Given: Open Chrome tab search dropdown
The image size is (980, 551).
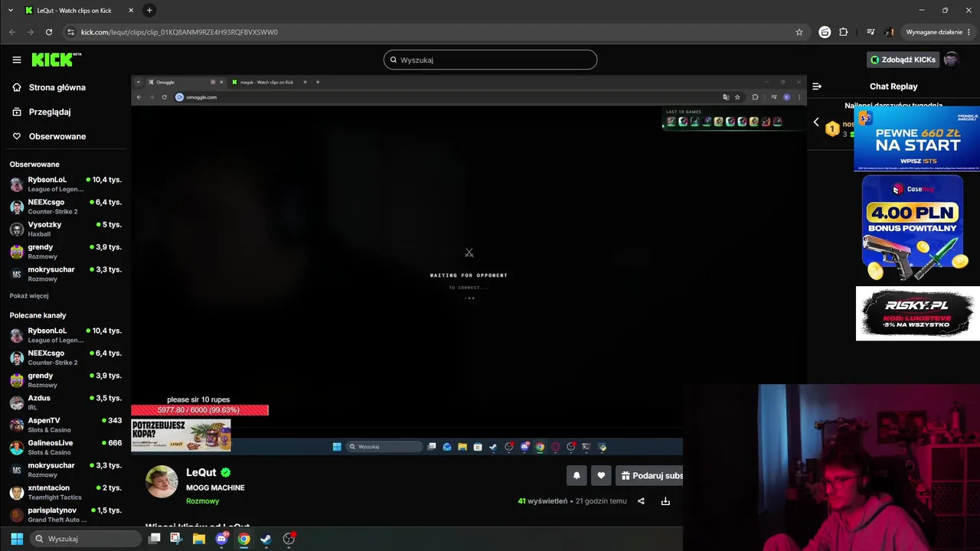Looking at the screenshot, I should tap(11, 10).
